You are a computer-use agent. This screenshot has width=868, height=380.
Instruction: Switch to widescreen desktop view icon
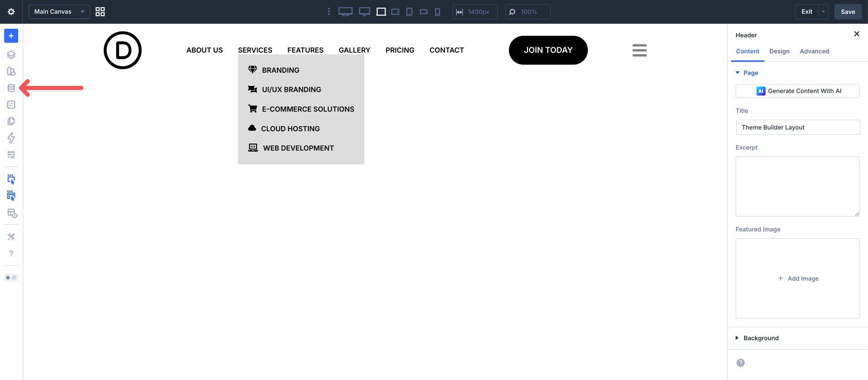point(365,12)
